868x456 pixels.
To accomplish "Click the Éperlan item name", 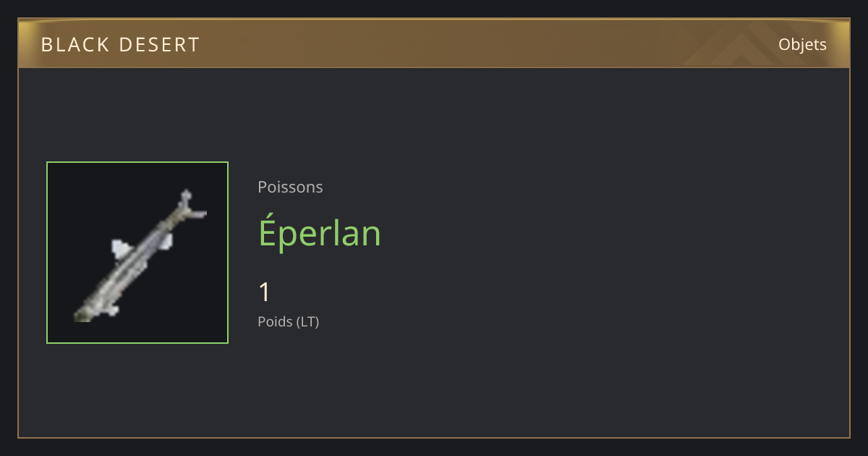I will pyautogui.click(x=320, y=232).
